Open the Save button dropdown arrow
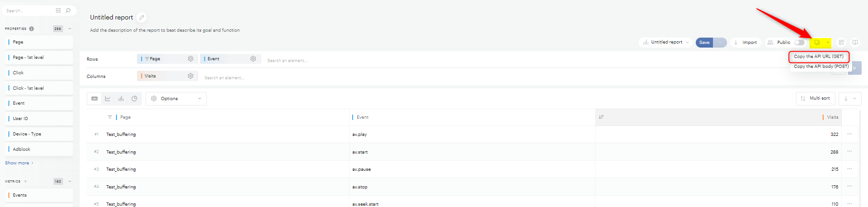 coord(720,43)
